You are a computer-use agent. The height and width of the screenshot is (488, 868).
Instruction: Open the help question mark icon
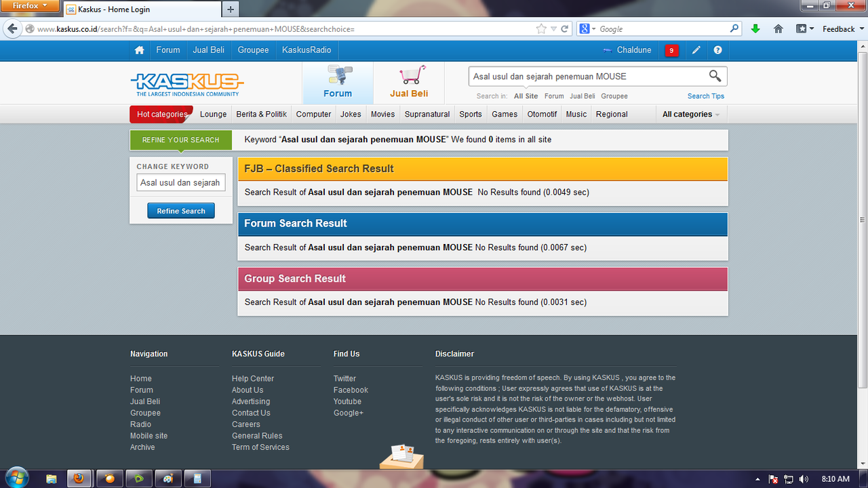point(717,50)
